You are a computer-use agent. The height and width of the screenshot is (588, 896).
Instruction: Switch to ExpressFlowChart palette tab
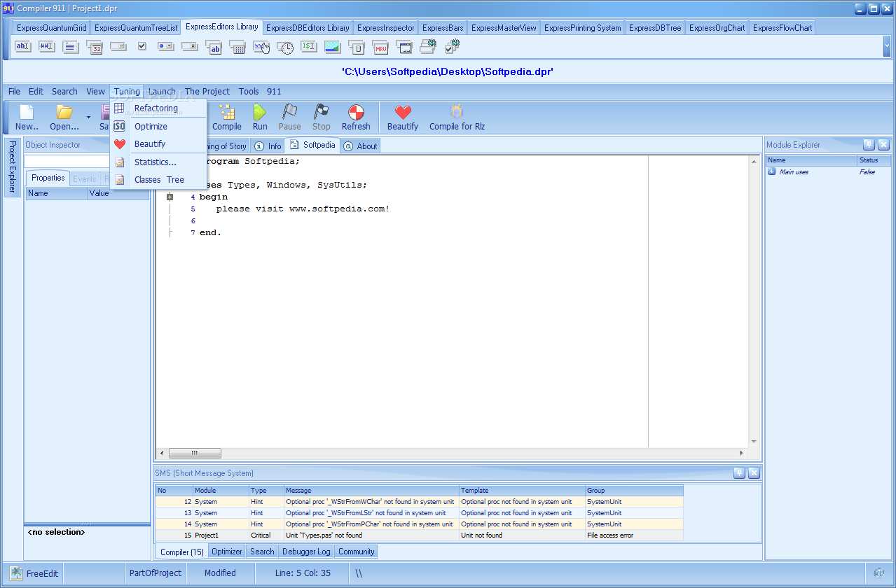783,28
